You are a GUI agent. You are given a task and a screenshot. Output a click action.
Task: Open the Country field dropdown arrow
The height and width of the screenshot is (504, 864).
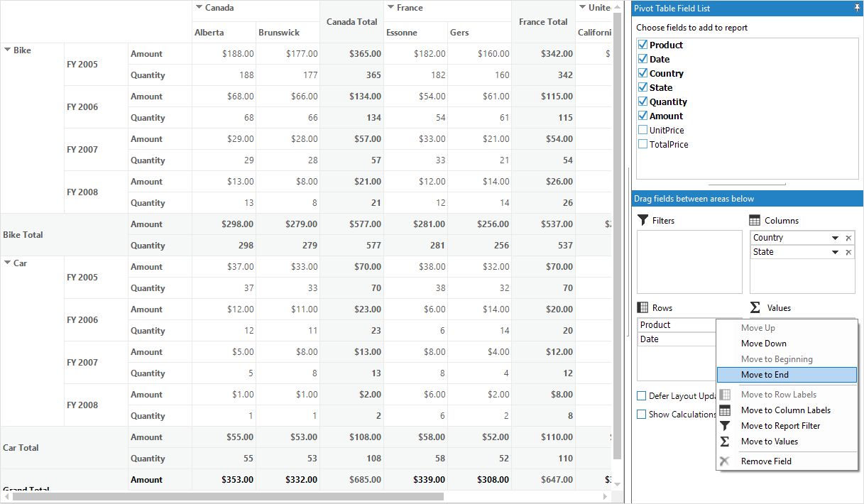(x=836, y=238)
